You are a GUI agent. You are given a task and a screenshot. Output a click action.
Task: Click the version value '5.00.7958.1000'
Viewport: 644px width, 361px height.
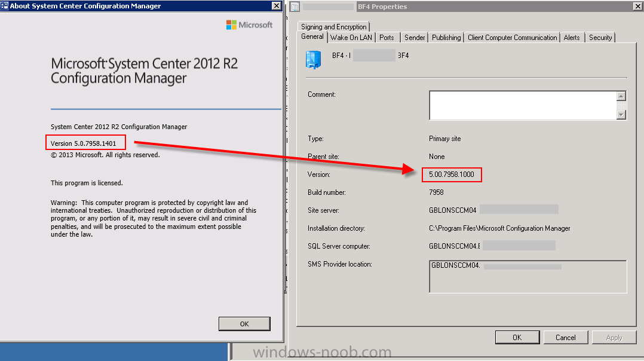[x=452, y=174]
